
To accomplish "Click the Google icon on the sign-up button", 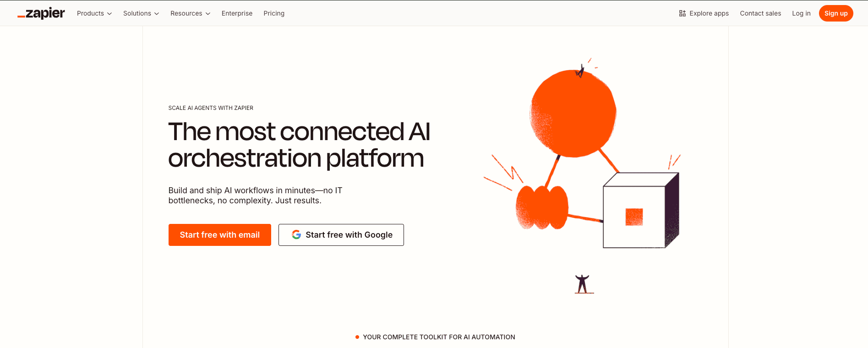I will click(297, 234).
